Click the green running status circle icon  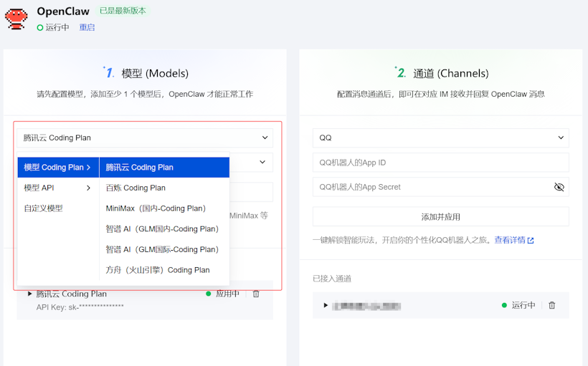coord(40,27)
